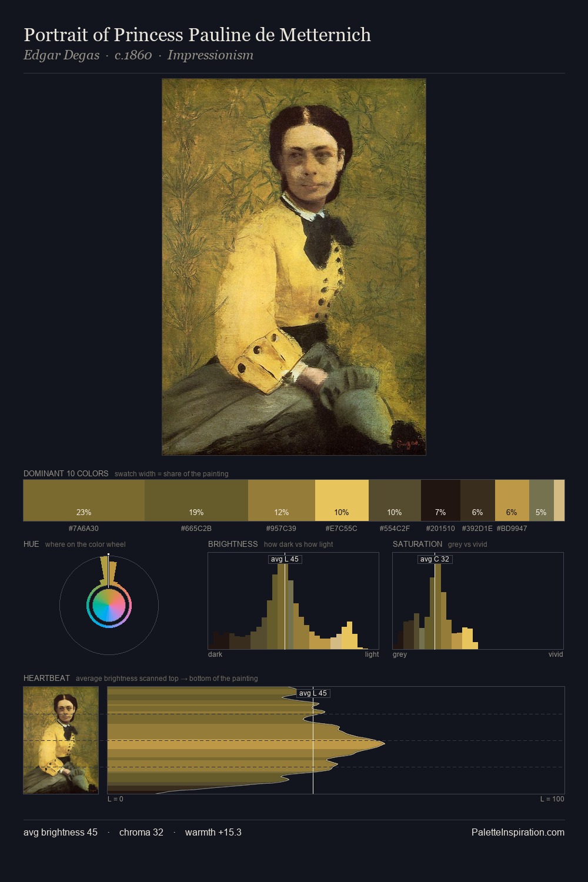588x882 pixels.
Task: Click the brightness histogram chart
Action: [x=293, y=601]
